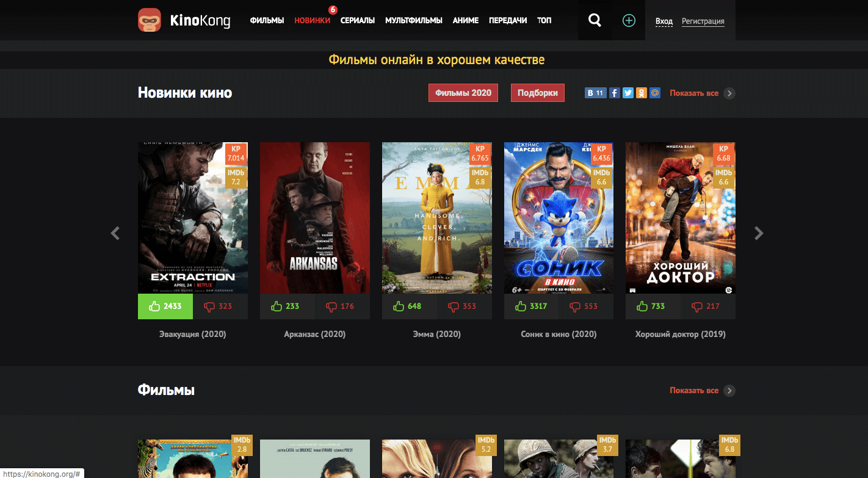Screen dimensions: 868x478
Task: Go to the previous carousel slide with left arrow
Action: (x=115, y=233)
